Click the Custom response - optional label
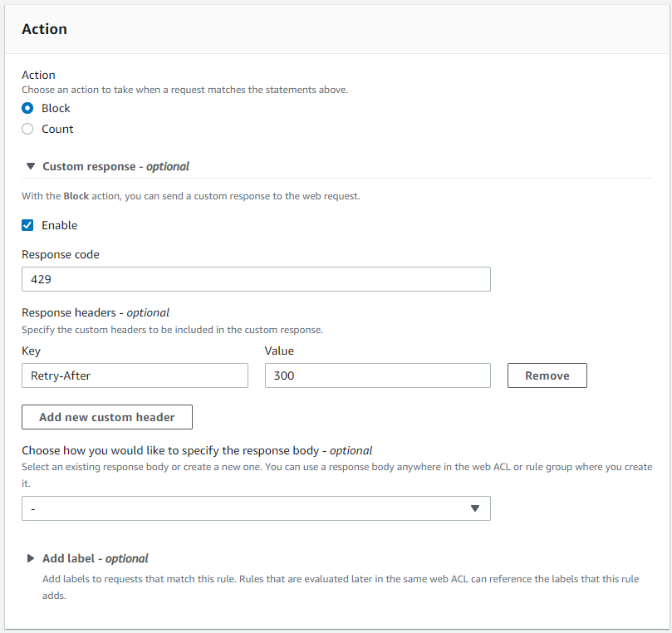 click(x=115, y=166)
